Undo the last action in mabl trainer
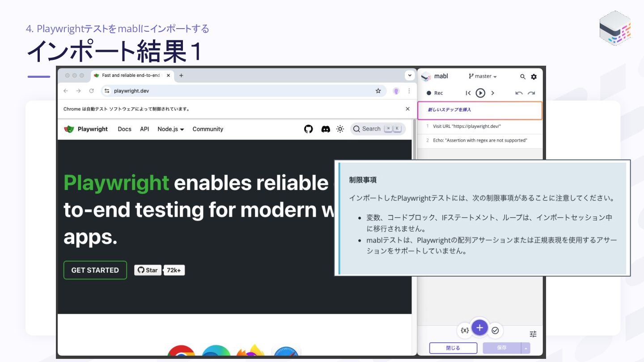This screenshot has width=644, height=362. (x=519, y=93)
